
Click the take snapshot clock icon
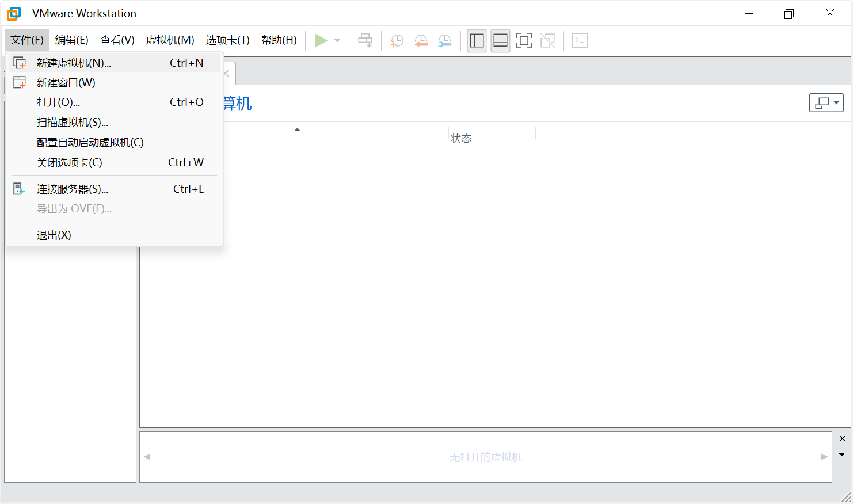click(x=397, y=40)
